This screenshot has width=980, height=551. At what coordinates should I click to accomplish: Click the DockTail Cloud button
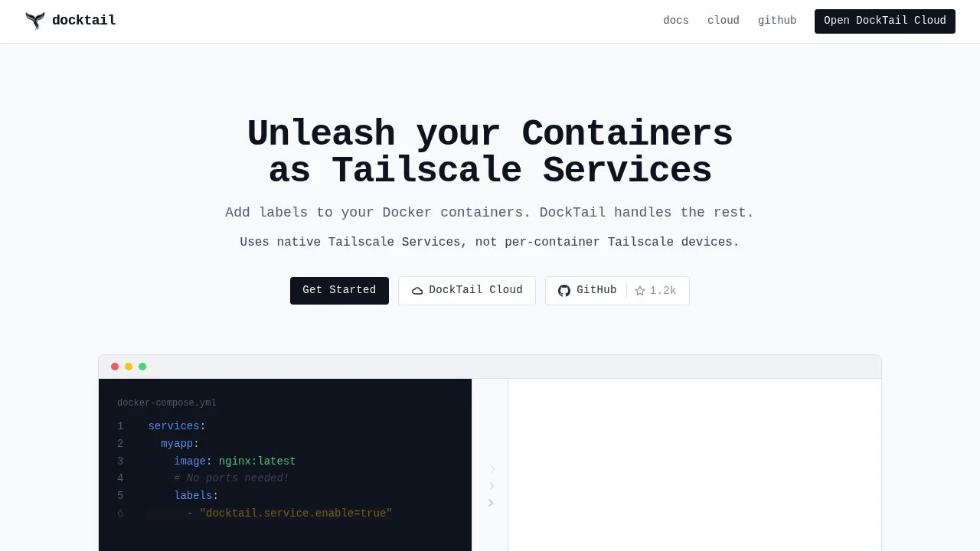coord(467,291)
